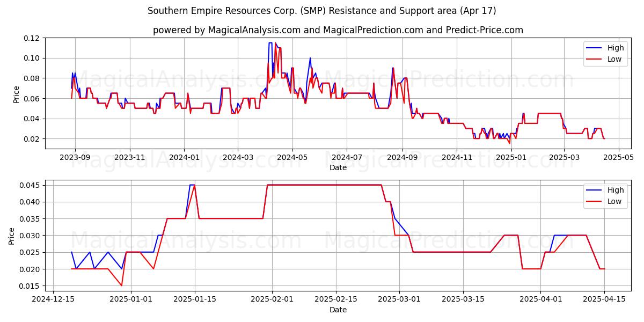This screenshot has width=644, height=322.
Task: Click the 0.04 y-axis tick in top chart
Action: click(32, 119)
